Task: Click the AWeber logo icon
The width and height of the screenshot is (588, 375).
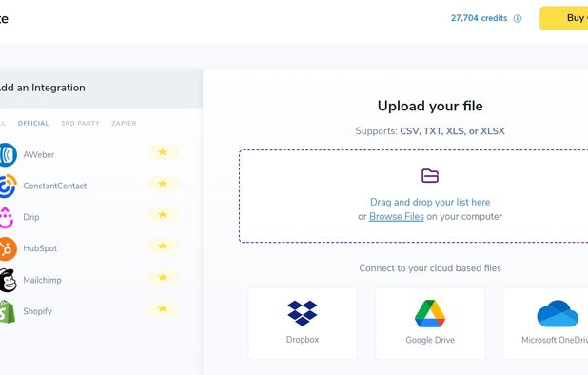Action: coord(8,154)
